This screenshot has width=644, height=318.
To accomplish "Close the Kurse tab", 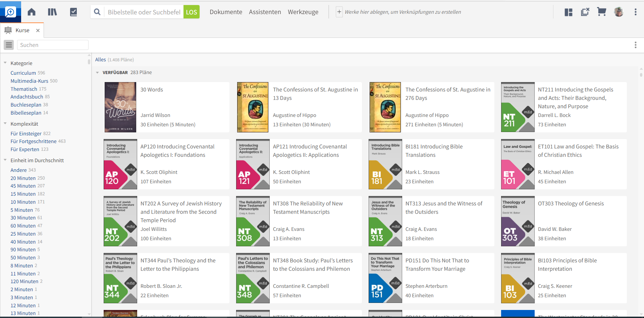I will click(38, 30).
